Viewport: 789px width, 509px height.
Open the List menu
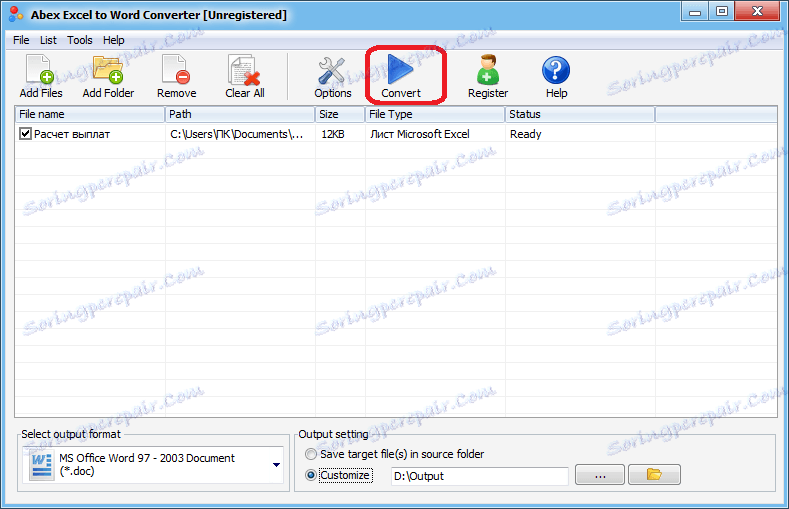48,40
